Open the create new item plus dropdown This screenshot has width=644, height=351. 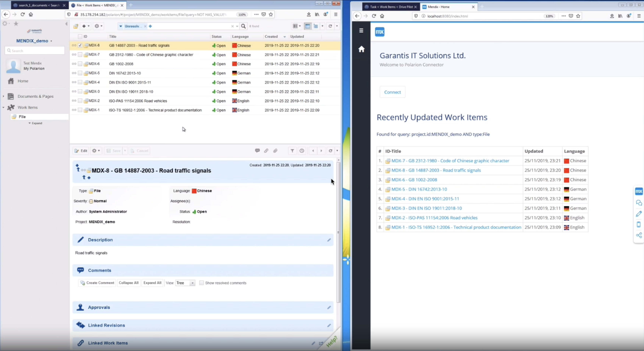click(85, 26)
